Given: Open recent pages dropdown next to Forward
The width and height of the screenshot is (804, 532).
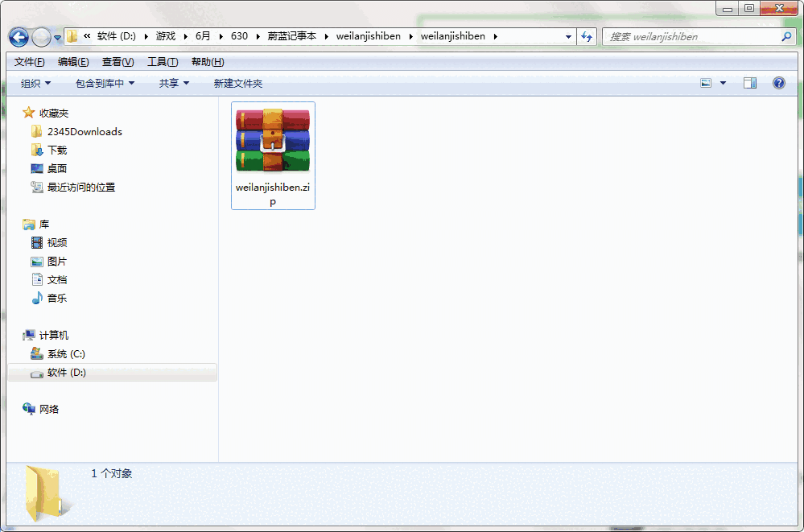Looking at the screenshot, I should coord(57,38).
